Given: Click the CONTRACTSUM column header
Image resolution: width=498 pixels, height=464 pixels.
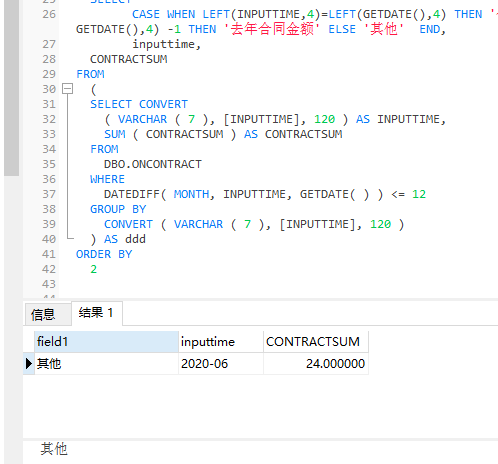Looking at the screenshot, I should (316, 342).
